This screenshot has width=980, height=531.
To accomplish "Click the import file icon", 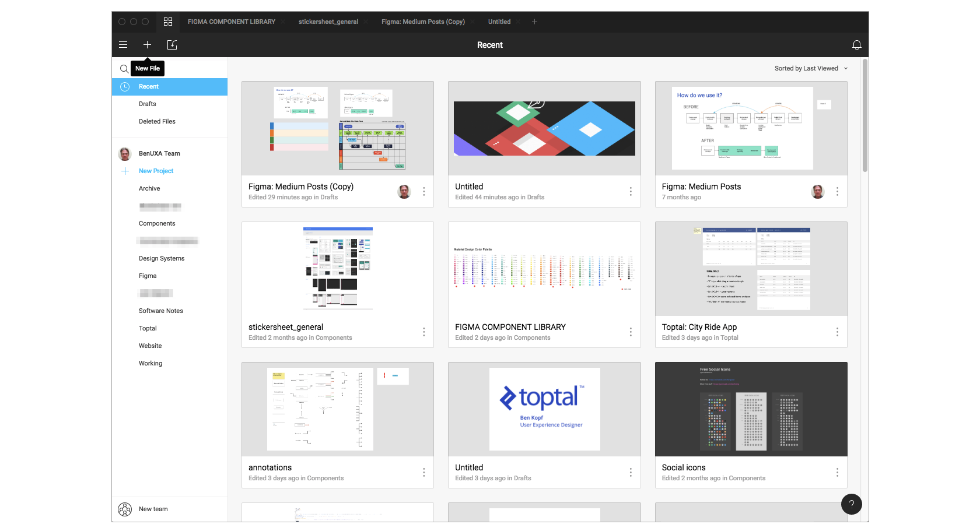I will [x=172, y=45].
